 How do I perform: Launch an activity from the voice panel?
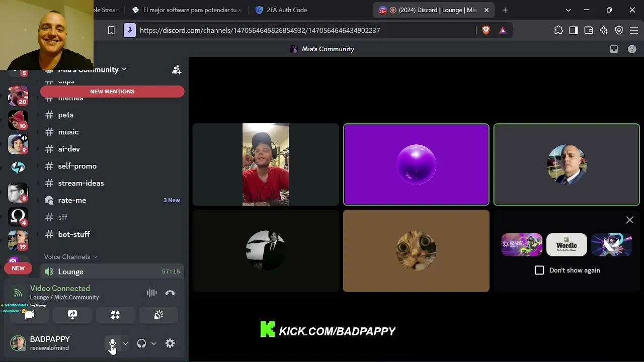115,315
